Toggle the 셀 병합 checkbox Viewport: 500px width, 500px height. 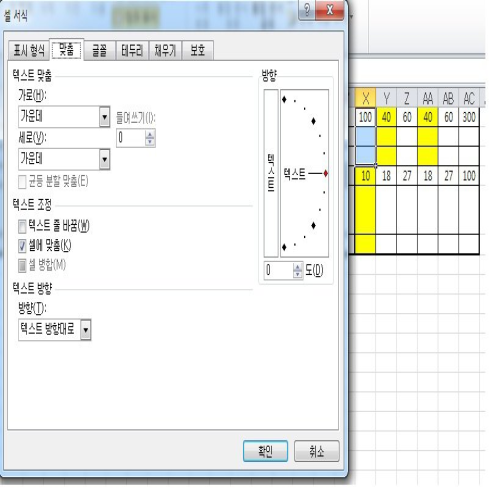point(22,266)
